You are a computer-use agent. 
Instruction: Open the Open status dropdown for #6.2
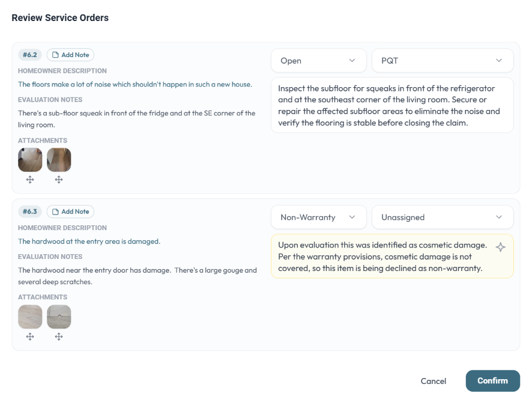coord(319,61)
